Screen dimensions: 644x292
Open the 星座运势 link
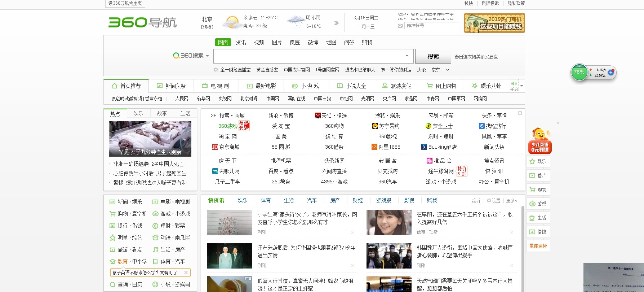coord(538,246)
